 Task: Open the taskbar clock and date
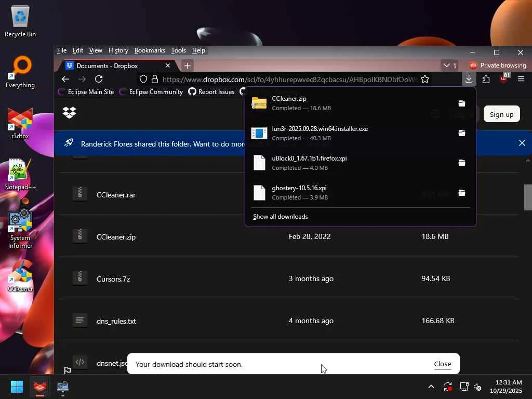click(506, 387)
